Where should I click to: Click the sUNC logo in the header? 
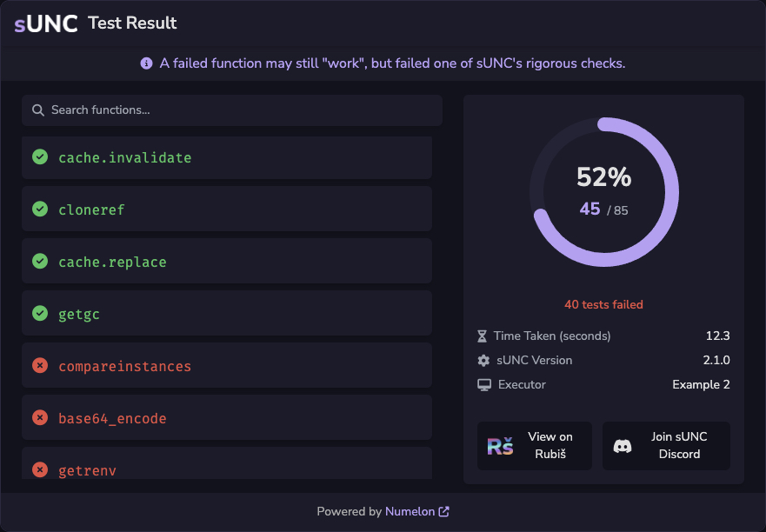click(x=46, y=23)
